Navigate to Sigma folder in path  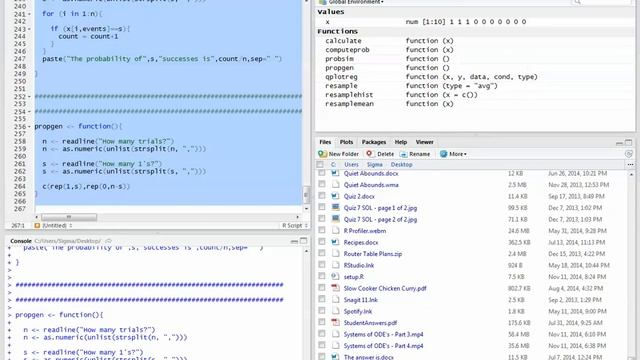click(374, 164)
